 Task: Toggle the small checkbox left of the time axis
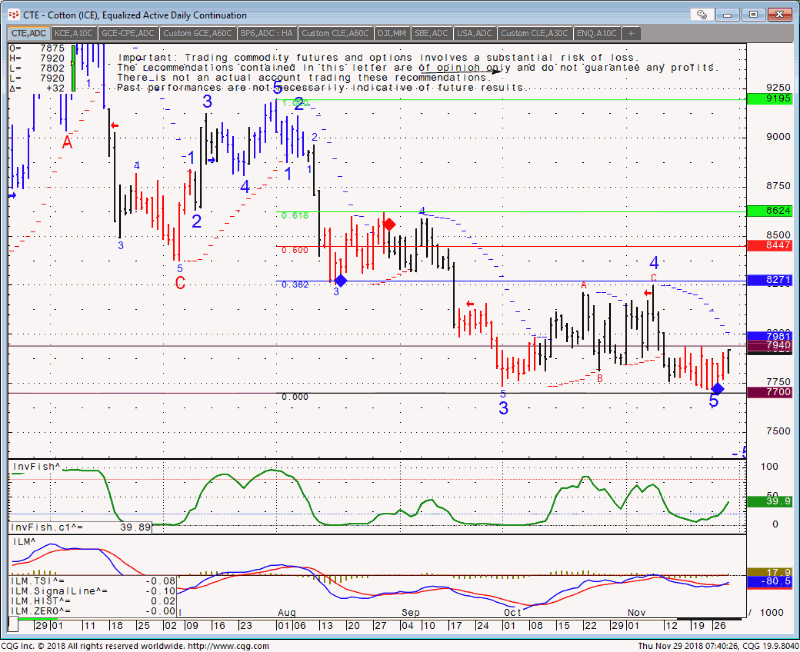coord(15,624)
